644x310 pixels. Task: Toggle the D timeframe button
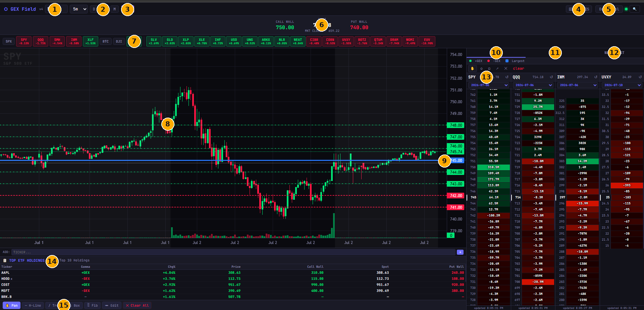coord(94,9)
